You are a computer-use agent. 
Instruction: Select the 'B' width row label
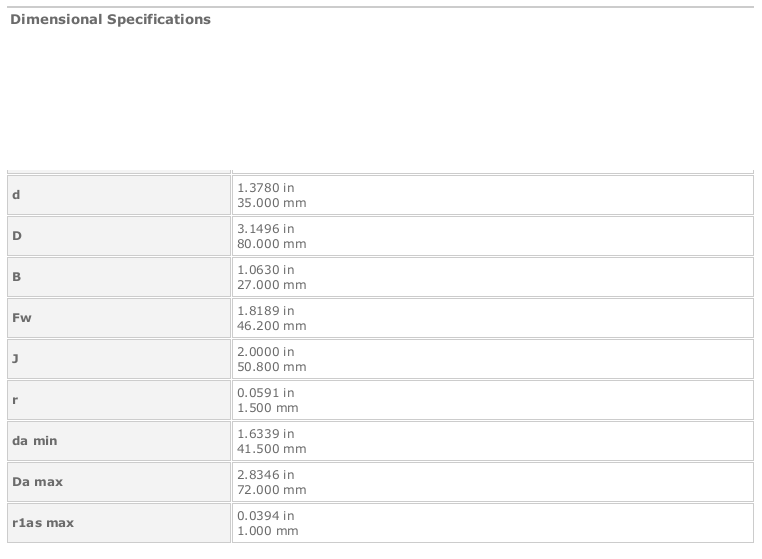[17, 277]
